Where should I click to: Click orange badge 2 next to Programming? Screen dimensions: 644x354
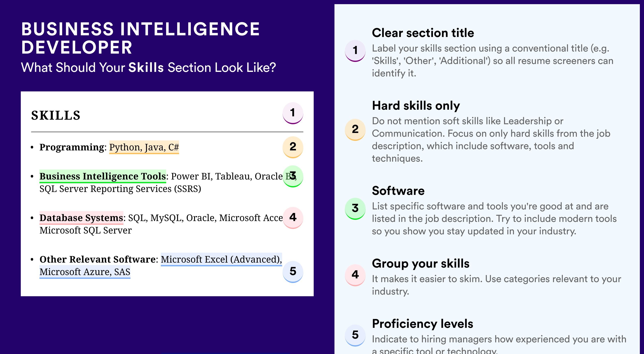click(x=293, y=147)
